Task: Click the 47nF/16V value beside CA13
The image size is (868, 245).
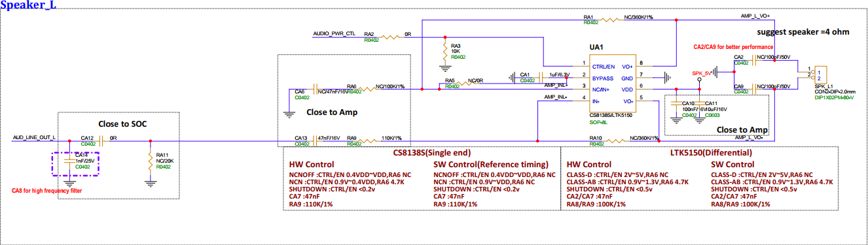Action: click(x=328, y=138)
